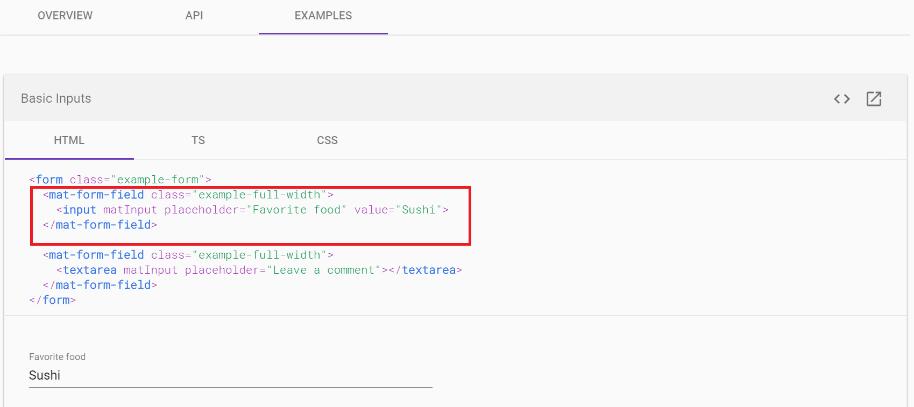Click the closing form tag in code
914x407 pixels.
tap(52, 301)
